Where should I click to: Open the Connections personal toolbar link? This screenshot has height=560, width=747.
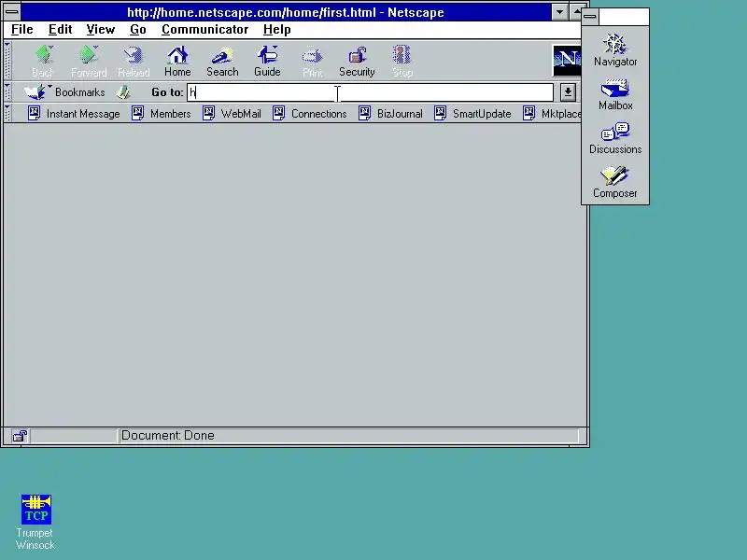point(309,113)
